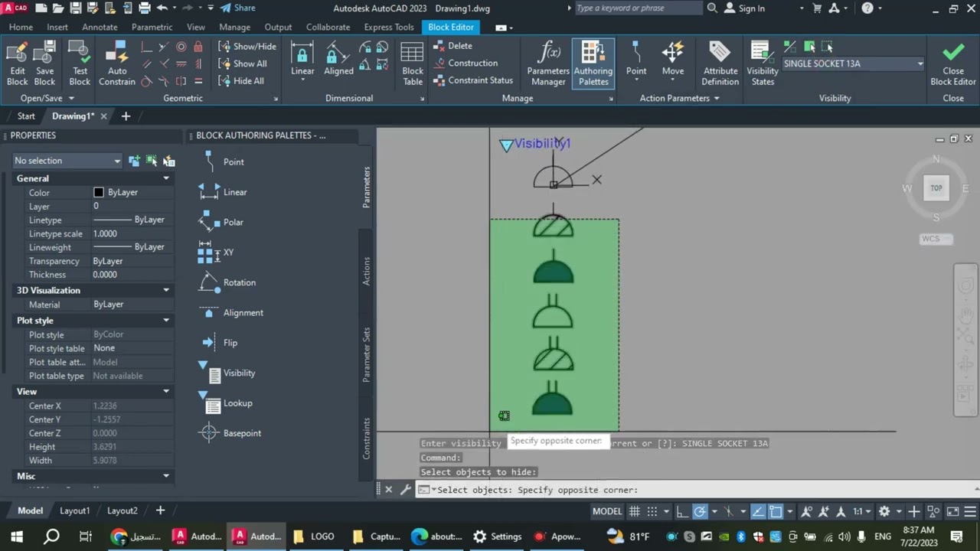Image resolution: width=980 pixels, height=551 pixels.
Task: Toggle polar tracking in status bar
Action: point(700,511)
